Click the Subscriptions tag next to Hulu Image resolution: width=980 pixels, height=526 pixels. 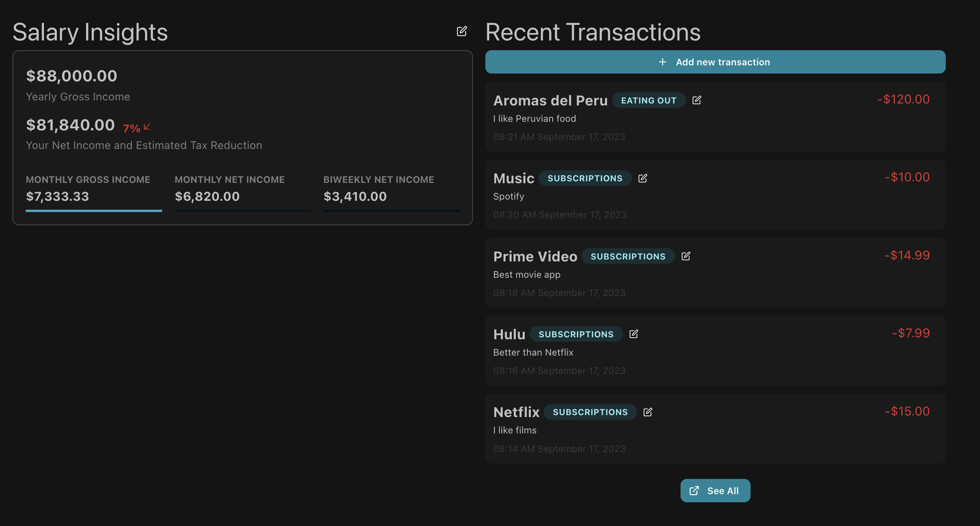576,334
